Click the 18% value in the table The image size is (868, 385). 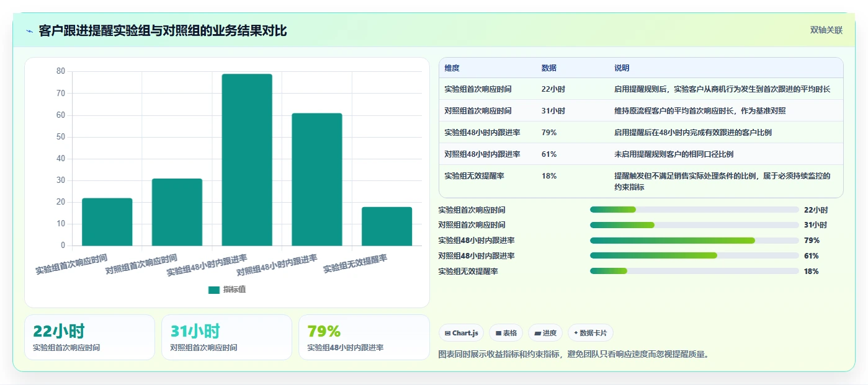pos(549,176)
